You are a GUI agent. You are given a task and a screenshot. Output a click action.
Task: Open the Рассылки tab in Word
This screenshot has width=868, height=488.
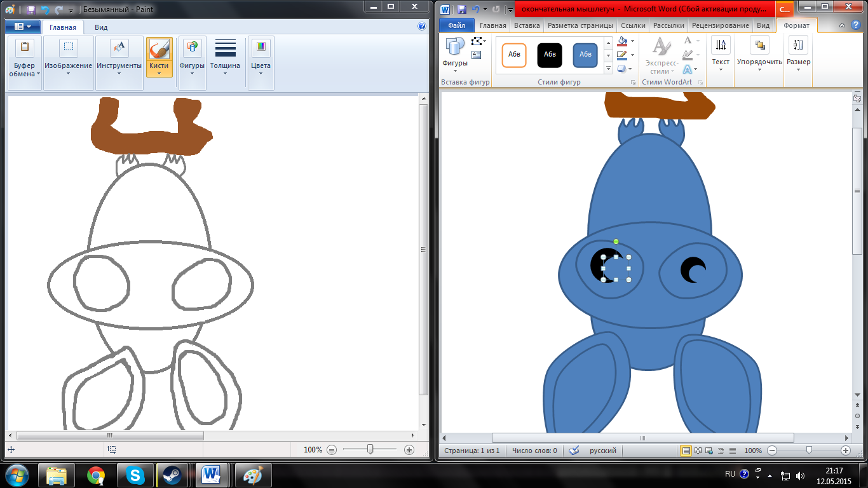click(x=668, y=25)
